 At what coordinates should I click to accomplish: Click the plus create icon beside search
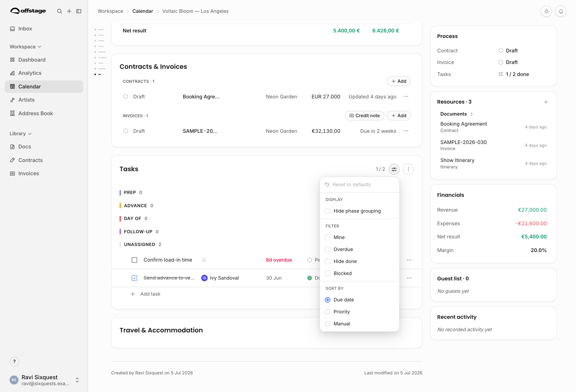coord(69,11)
